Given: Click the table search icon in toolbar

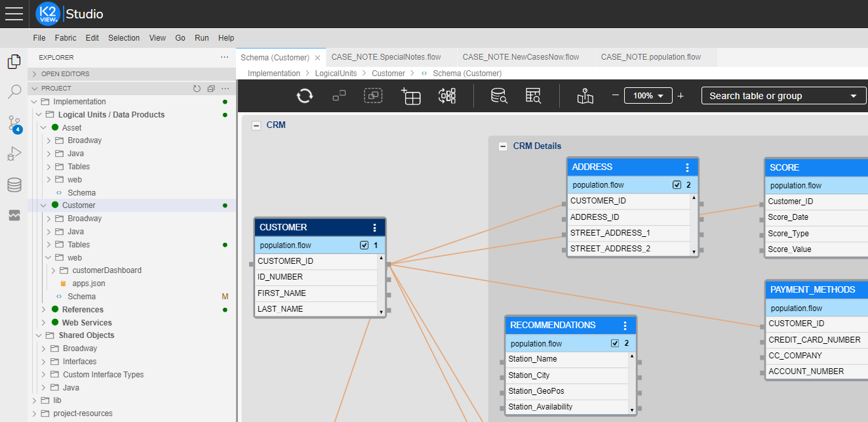Looking at the screenshot, I should 533,96.
